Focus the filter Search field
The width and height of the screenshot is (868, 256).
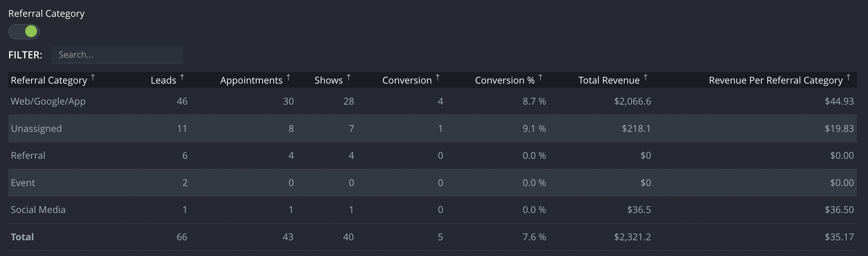[117, 55]
